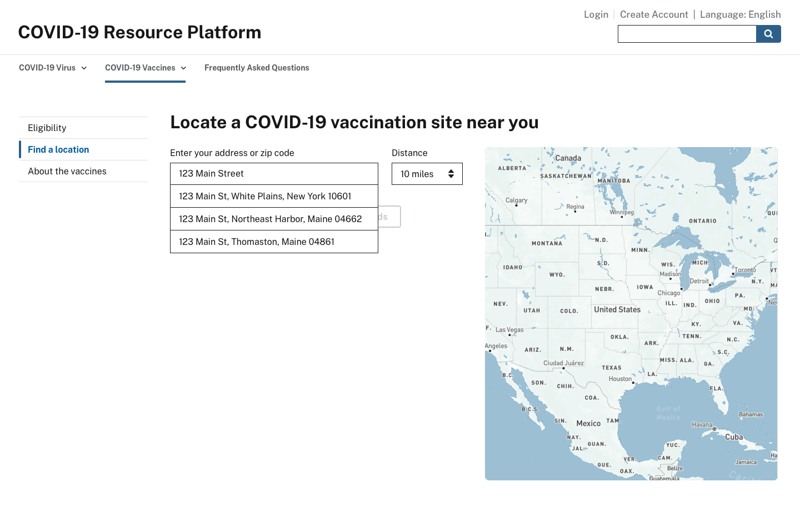Click the address field containing 123 Main Street

(x=274, y=174)
